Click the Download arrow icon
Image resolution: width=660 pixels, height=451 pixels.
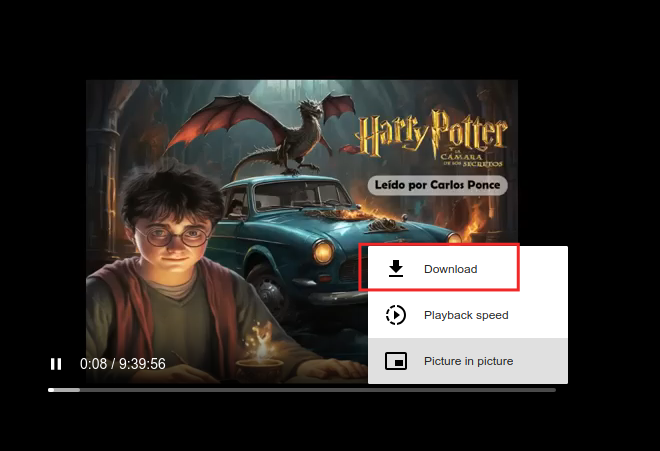pyautogui.click(x=396, y=269)
